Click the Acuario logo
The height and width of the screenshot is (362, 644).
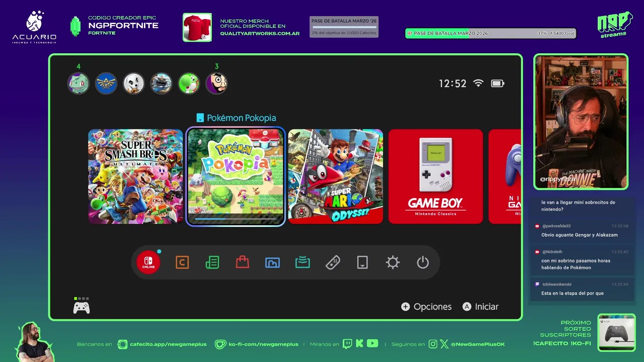pyautogui.click(x=34, y=27)
